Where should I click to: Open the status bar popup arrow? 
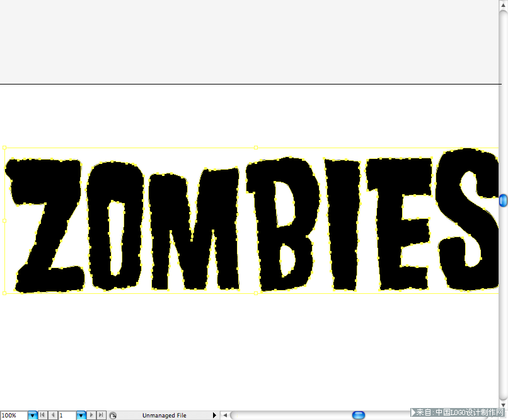(x=214, y=415)
